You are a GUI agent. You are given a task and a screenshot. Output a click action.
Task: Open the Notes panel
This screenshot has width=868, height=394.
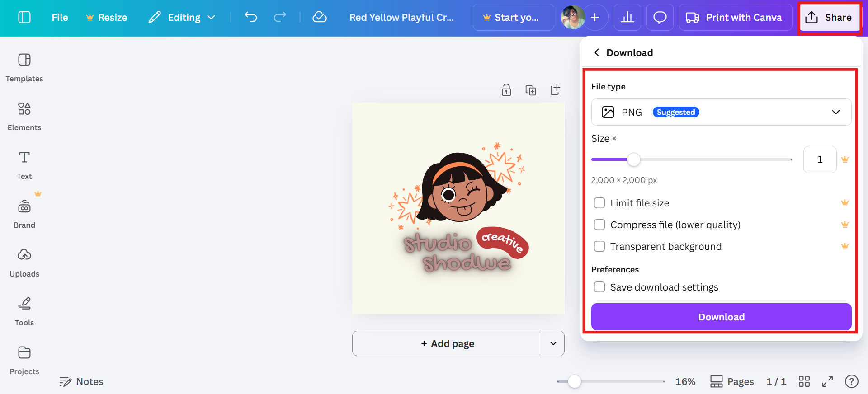pyautogui.click(x=81, y=381)
